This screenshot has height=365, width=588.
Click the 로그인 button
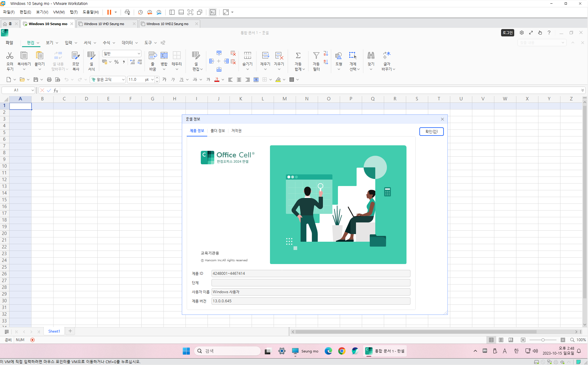tap(507, 33)
